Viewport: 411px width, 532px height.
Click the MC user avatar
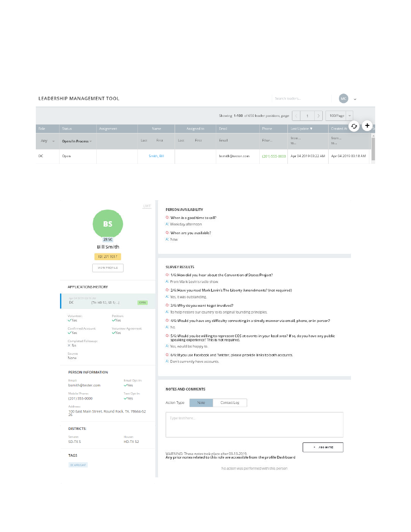pyautogui.click(x=343, y=99)
